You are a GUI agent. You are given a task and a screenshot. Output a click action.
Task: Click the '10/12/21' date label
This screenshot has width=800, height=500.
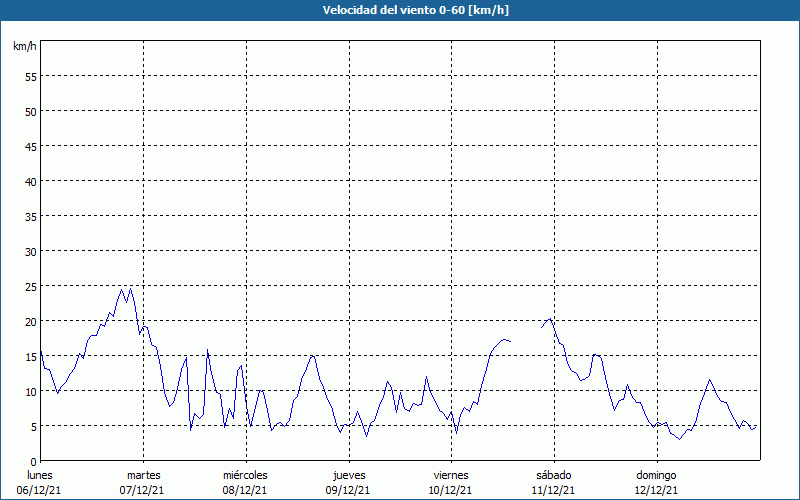(x=451, y=490)
